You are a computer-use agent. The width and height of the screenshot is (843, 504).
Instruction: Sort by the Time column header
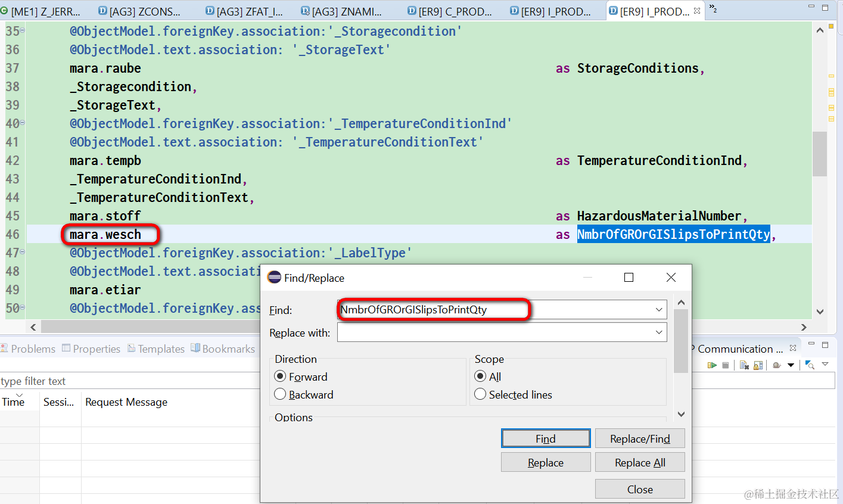pos(20,402)
